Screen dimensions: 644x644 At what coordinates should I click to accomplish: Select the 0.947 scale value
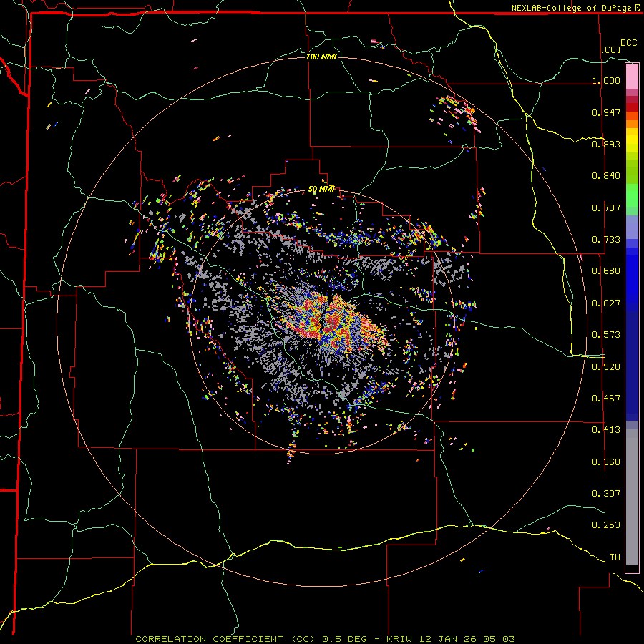(606, 112)
